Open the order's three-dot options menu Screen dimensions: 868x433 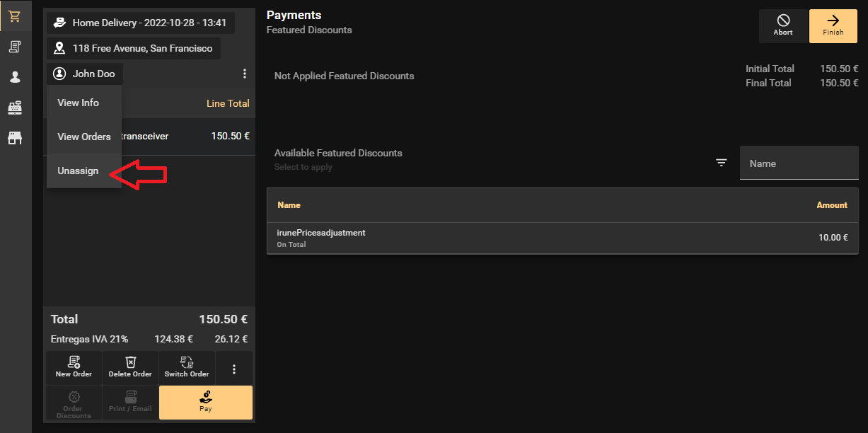245,74
